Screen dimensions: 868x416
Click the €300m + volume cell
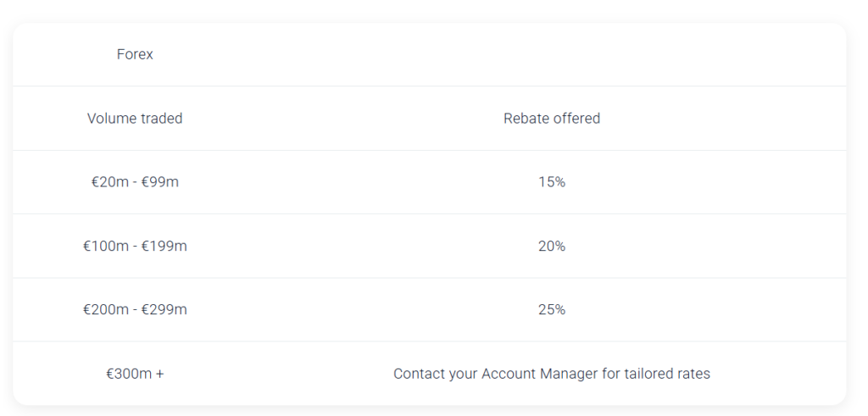(135, 374)
